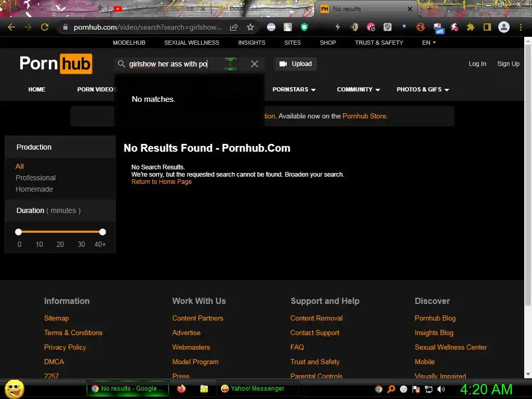Launch Firefox from the taskbar
The width and height of the screenshot is (532, 399).
pos(181,389)
